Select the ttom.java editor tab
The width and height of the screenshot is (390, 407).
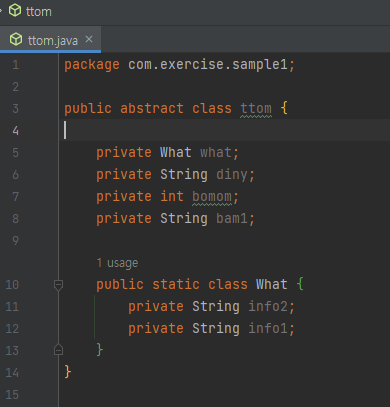pos(50,40)
